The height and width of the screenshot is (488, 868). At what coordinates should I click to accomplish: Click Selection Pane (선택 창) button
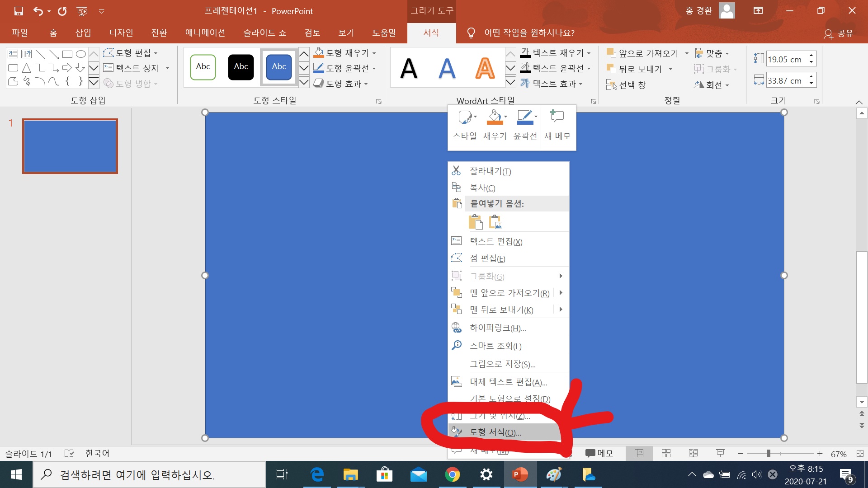tap(626, 84)
